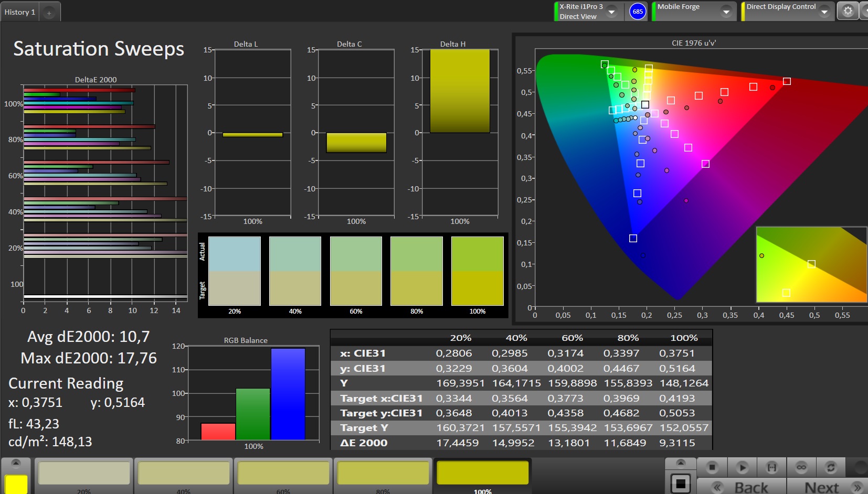The image size is (868, 494).
Task: Click the Current Reading label
Action: click(66, 383)
